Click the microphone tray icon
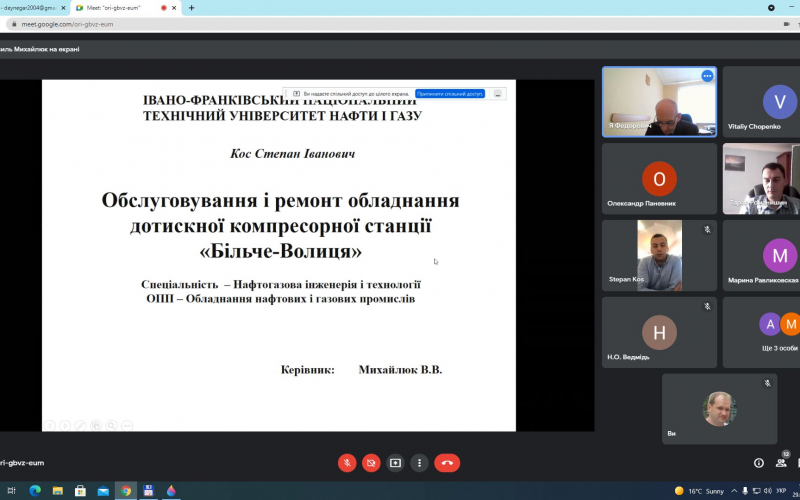Viewport: 800px width, 500px height. click(x=745, y=491)
